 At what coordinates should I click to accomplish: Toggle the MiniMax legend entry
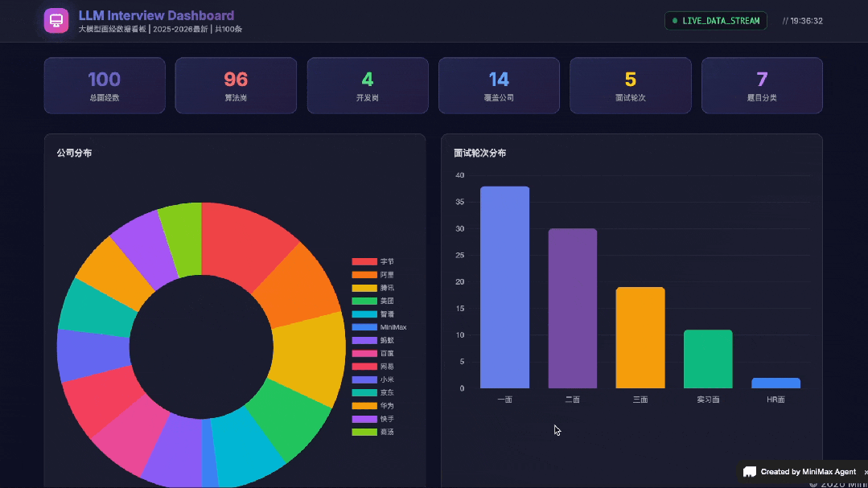tap(379, 327)
